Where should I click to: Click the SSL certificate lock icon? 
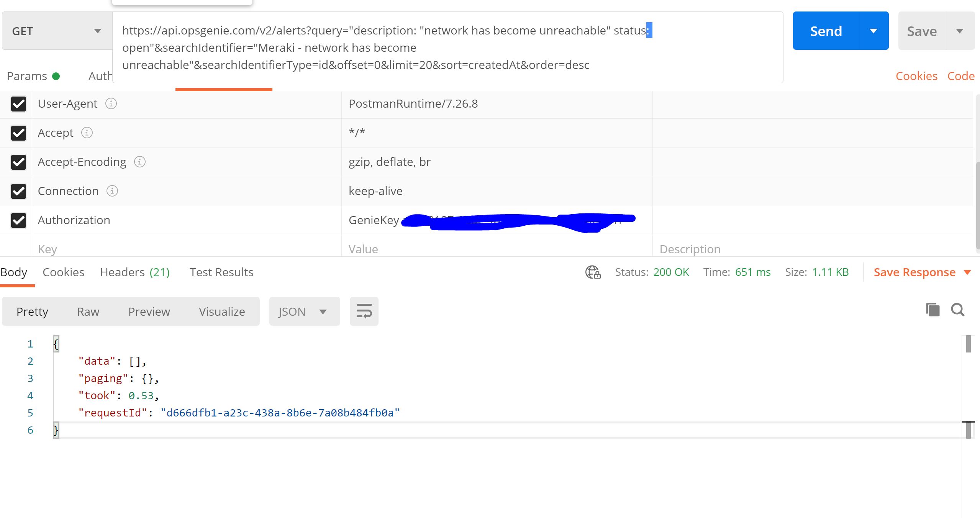(x=592, y=272)
